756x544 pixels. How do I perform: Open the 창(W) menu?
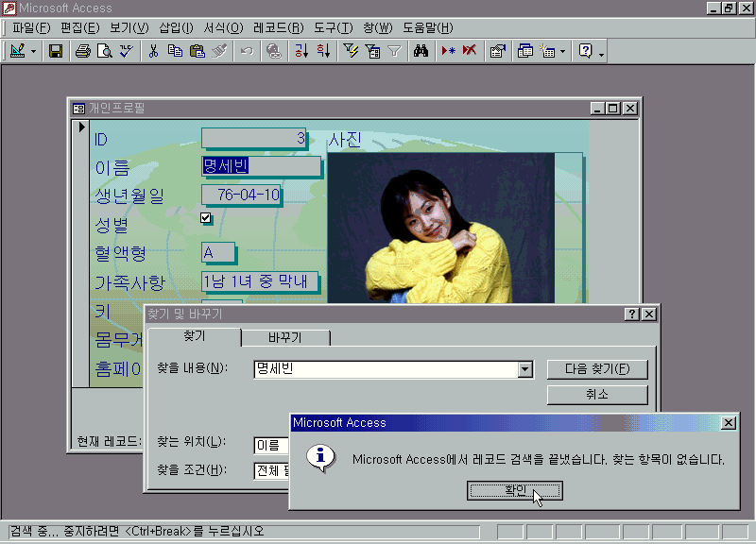point(377,28)
